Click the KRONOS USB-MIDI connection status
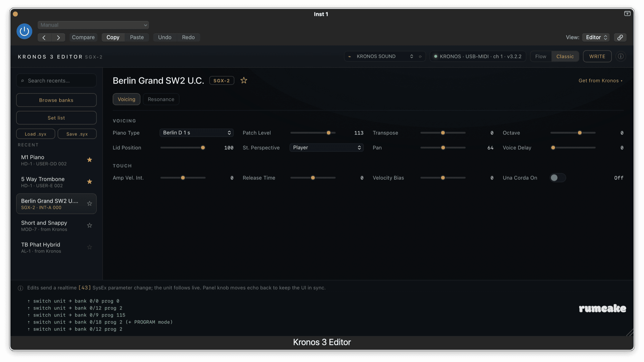 click(x=478, y=56)
